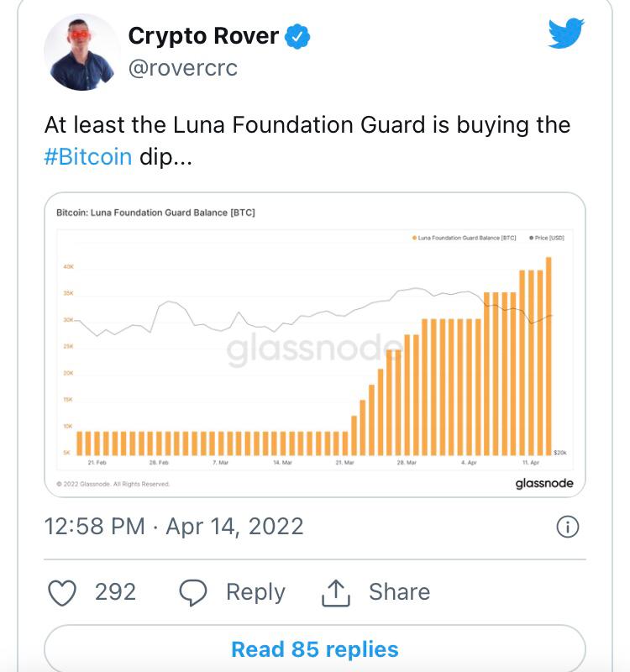Click the Price [USD] legend entry

coord(547,239)
